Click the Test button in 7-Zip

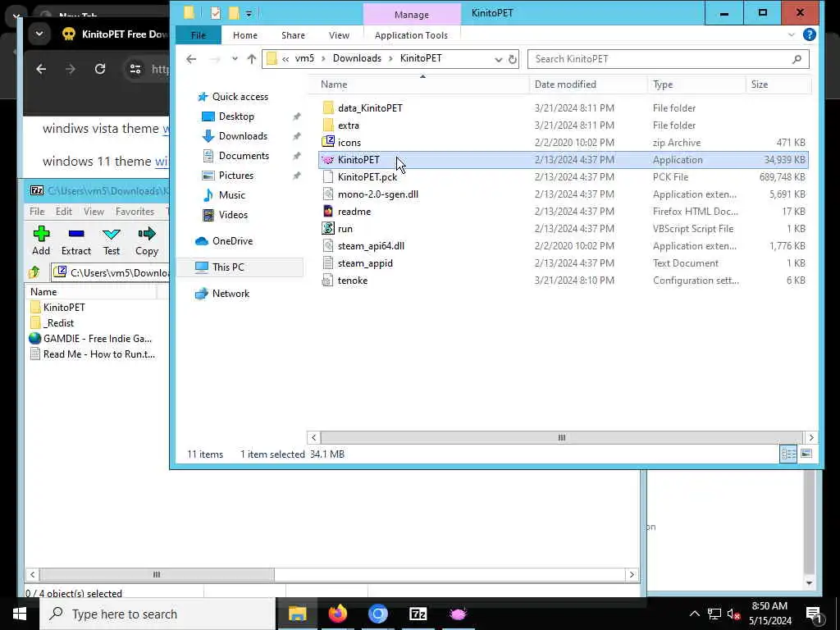pos(112,240)
